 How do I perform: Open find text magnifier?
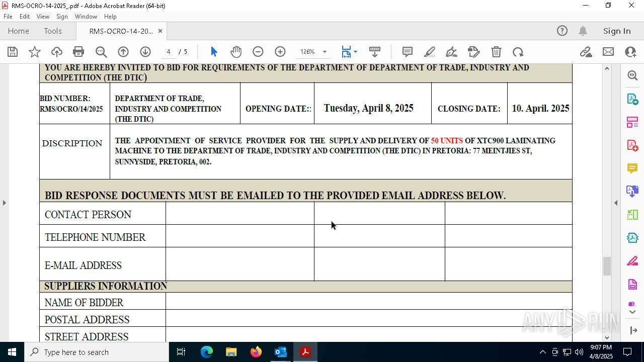tap(101, 52)
